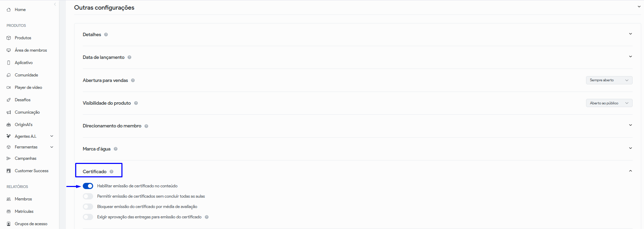
Task: Toggle Exigir aprovação das entregas switch
Action: 88,217
